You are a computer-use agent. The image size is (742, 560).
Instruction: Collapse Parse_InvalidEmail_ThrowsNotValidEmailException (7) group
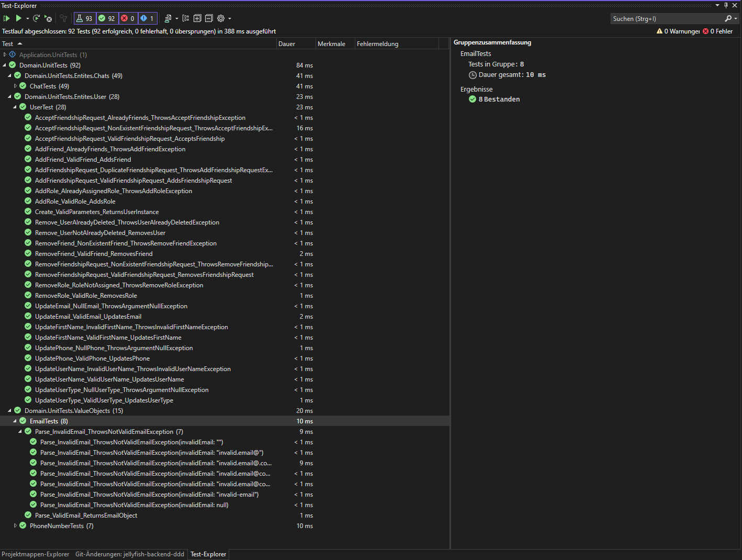pyautogui.click(x=20, y=431)
